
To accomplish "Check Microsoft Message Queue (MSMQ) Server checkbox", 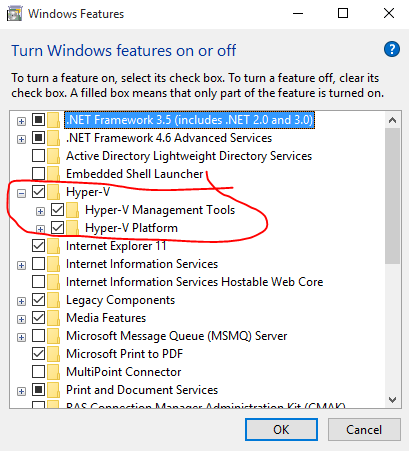I will [38, 336].
